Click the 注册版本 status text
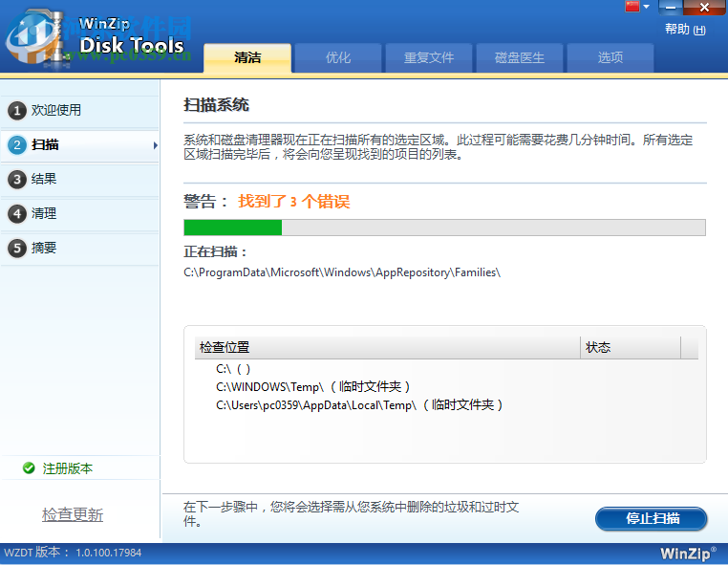 (x=67, y=468)
